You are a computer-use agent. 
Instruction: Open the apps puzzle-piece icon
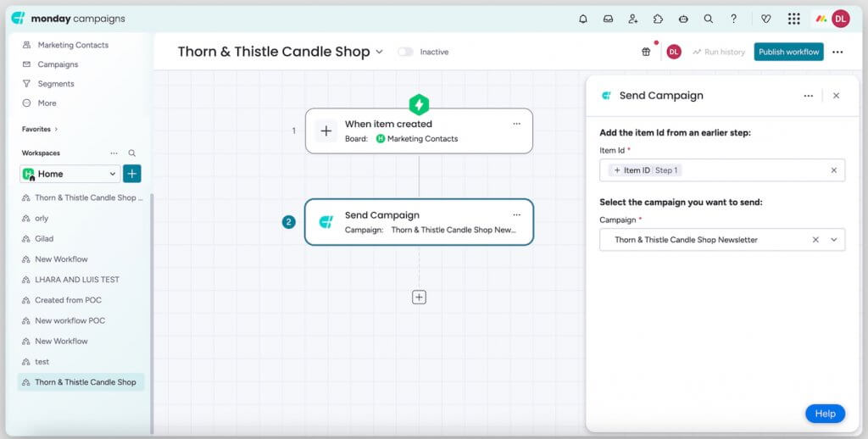tap(658, 19)
